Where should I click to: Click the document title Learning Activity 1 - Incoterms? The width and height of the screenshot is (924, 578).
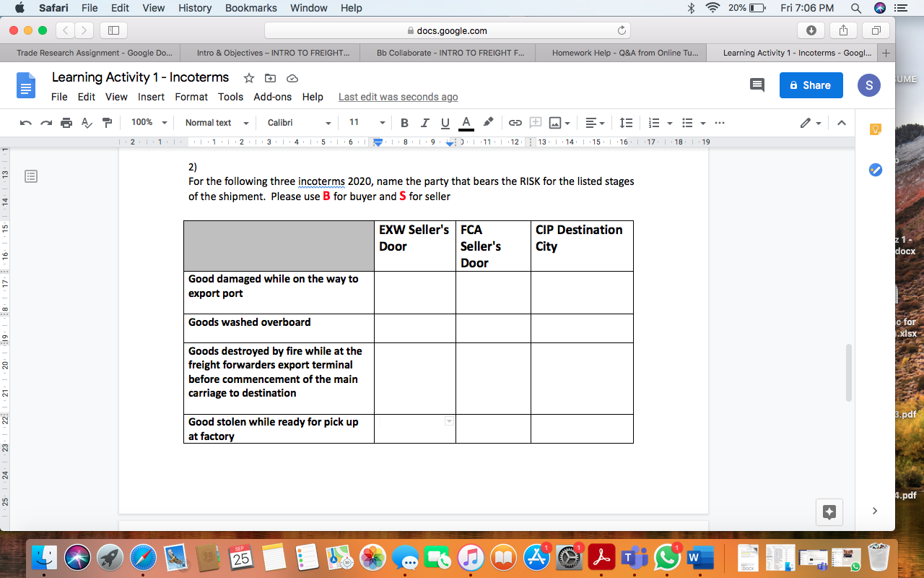tap(140, 77)
